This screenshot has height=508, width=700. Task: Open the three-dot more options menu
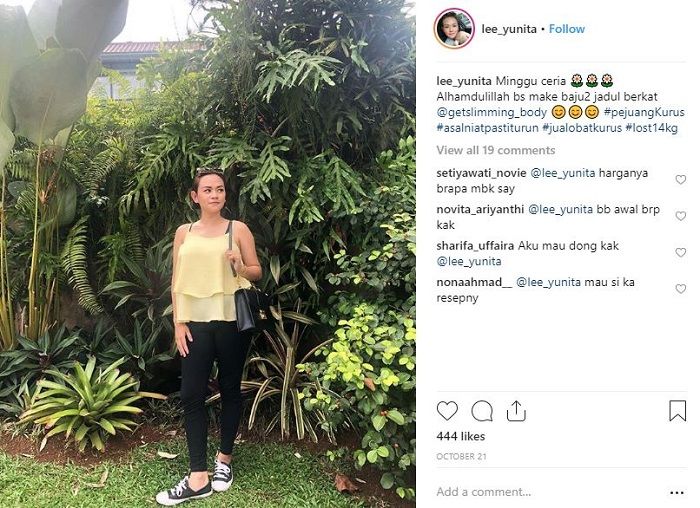click(677, 493)
